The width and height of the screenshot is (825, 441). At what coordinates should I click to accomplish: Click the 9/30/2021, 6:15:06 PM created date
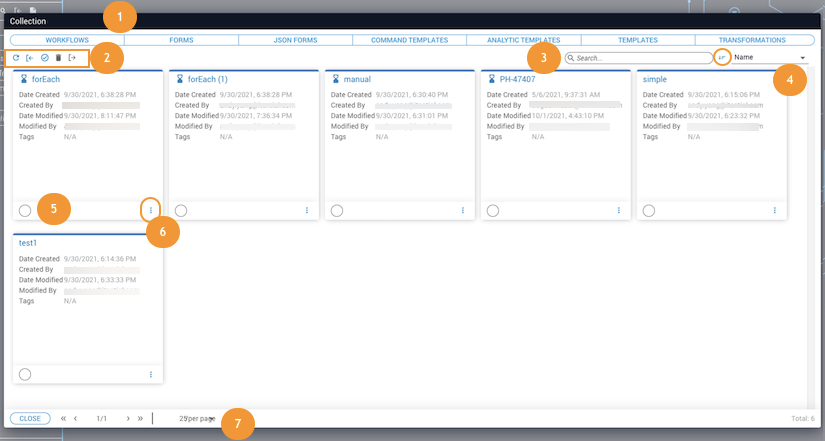(723, 95)
